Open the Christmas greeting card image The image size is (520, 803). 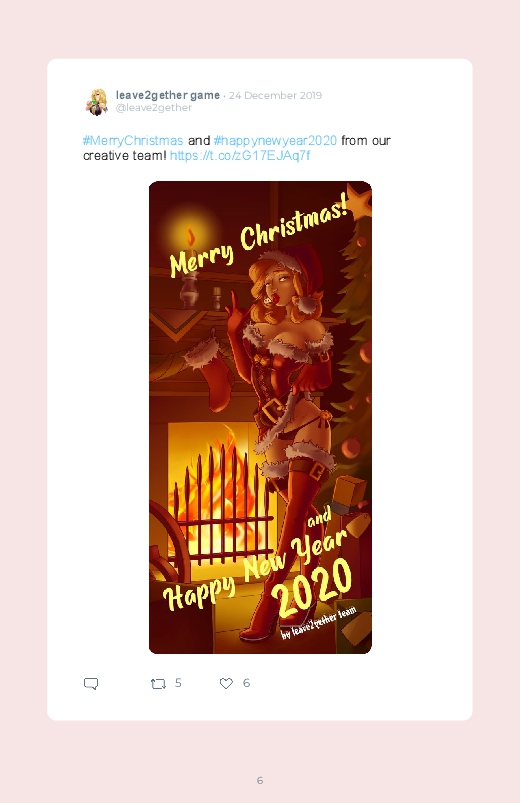coord(260,417)
